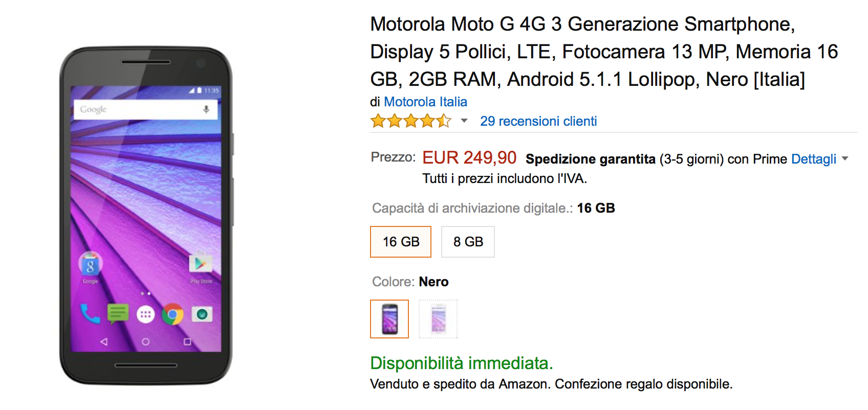The image size is (868, 410).
Task: Click the phone's home navigation circle
Action: click(x=146, y=341)
